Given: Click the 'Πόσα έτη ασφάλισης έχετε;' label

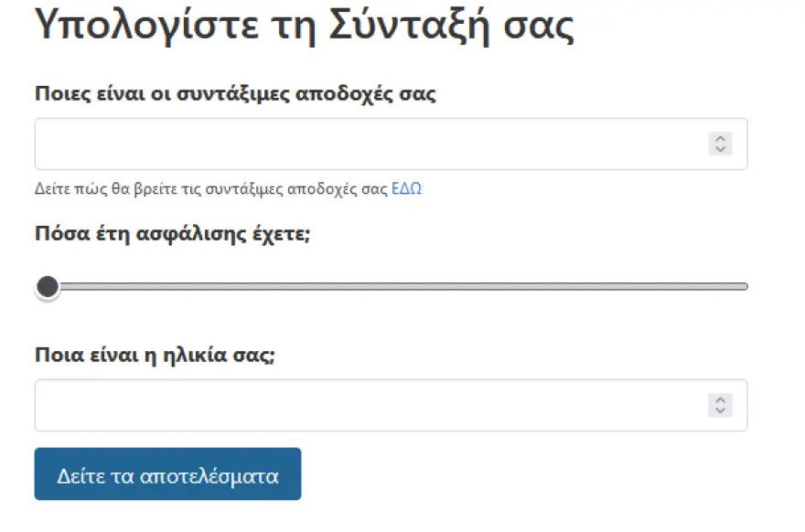Looking at the screenshot, I should (173, 234).
